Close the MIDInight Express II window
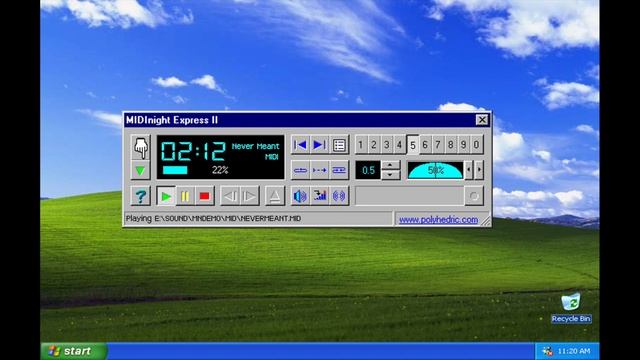Viewport: 640px width, 360px height. [x=482, y=120]
